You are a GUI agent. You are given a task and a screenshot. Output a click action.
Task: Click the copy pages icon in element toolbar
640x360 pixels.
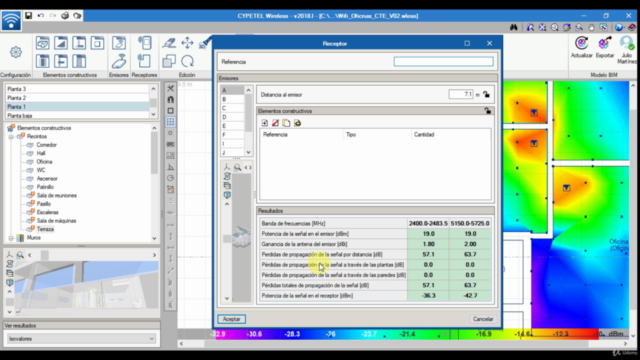tap(286, 123)
